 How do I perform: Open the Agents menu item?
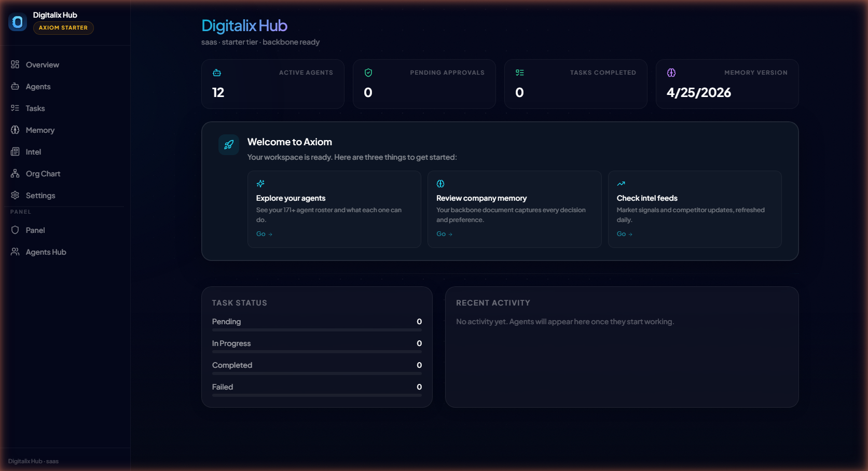click(x=65, y=87)
